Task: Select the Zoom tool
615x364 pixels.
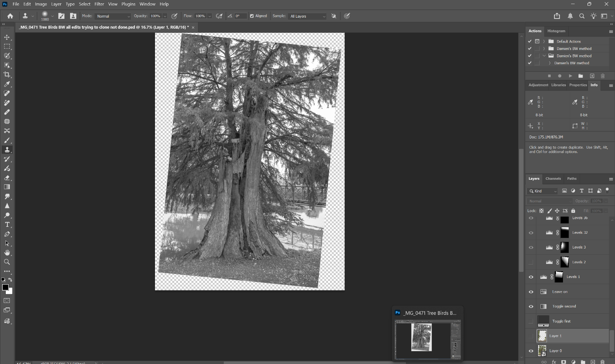Action: [7, 262]
